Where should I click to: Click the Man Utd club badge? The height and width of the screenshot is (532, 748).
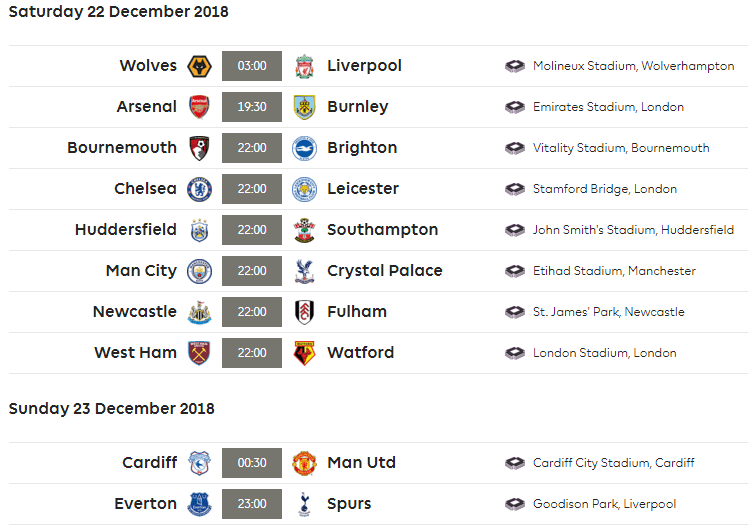point(304,463)
